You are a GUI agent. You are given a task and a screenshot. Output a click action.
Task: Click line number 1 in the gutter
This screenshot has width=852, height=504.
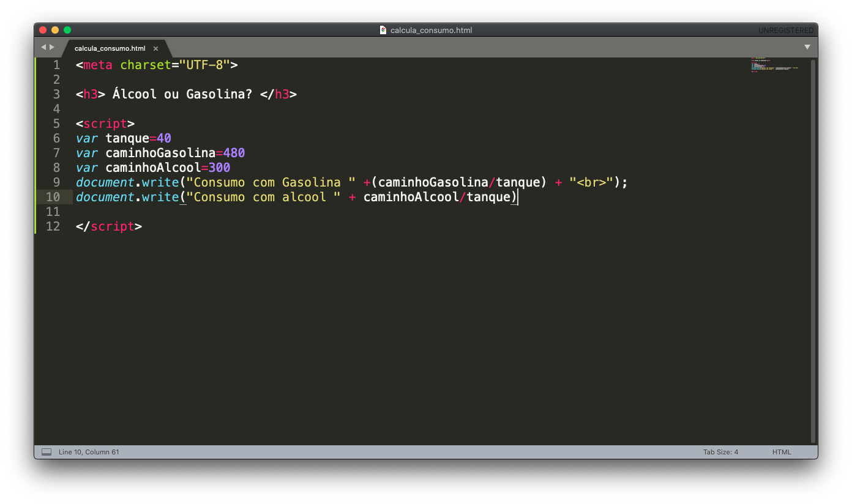point(56,65)
